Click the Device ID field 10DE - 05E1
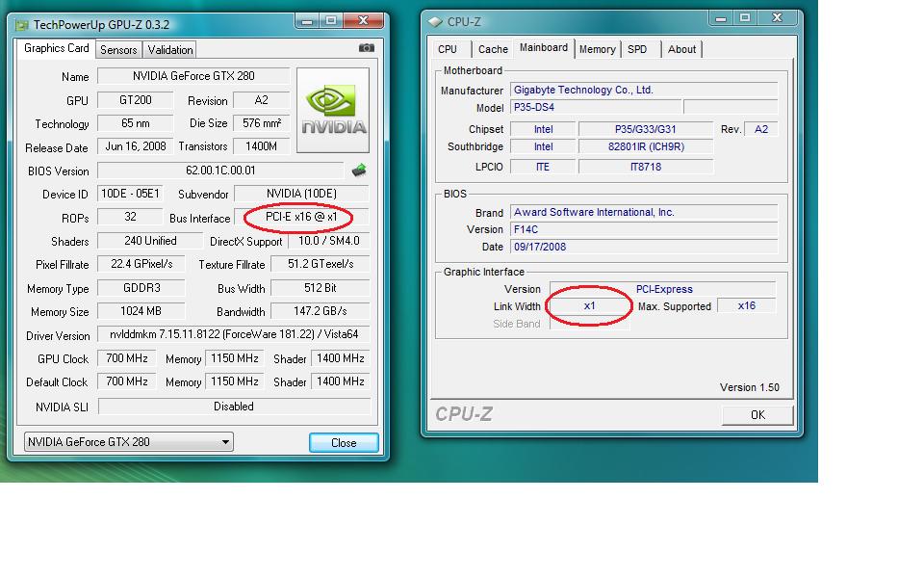Image resolution: width=924 pixels, height=578 pixels. click(130, 194)
